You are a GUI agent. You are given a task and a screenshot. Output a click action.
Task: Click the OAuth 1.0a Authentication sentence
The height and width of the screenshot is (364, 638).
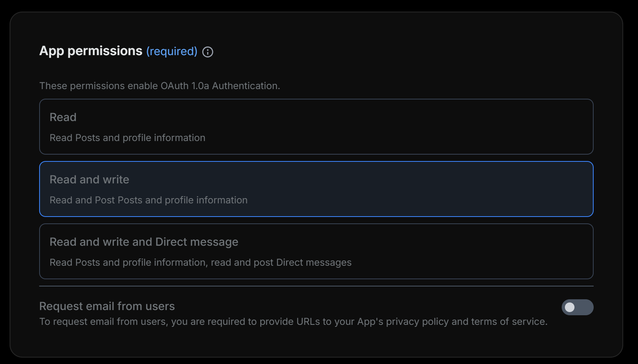(160, 86)
